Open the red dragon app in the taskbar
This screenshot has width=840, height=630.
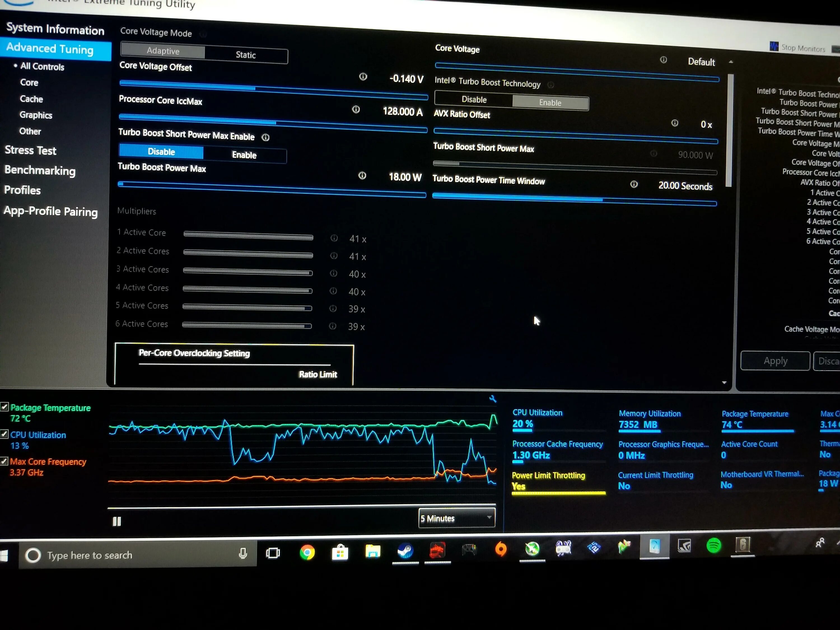[437, 550]
